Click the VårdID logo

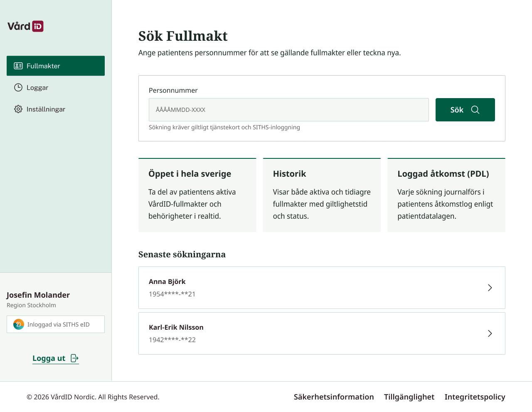click(x=25, y=26)
